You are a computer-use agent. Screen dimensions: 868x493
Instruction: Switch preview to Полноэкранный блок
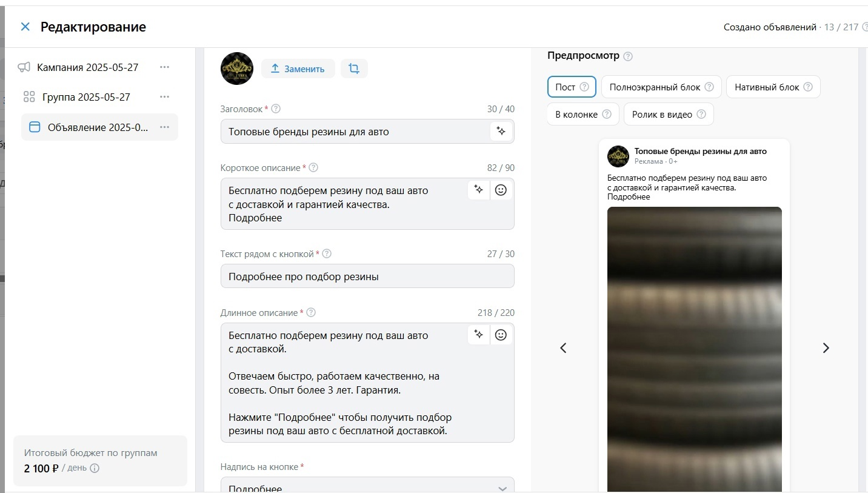pos(661,87)
